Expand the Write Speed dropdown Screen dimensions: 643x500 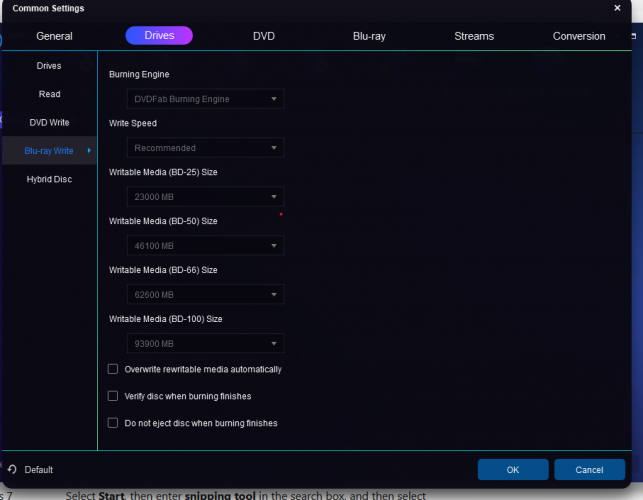tap(205, 148)
